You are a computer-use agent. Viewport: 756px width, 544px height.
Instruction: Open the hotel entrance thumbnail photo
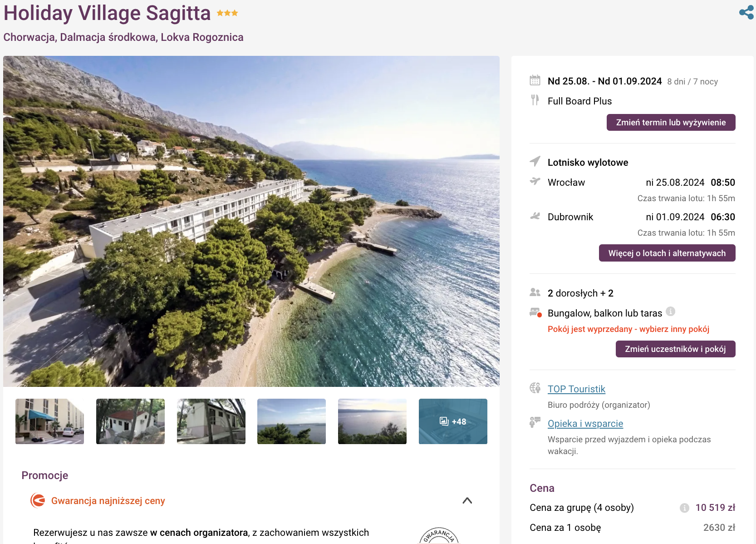click(x=49, y=421)
